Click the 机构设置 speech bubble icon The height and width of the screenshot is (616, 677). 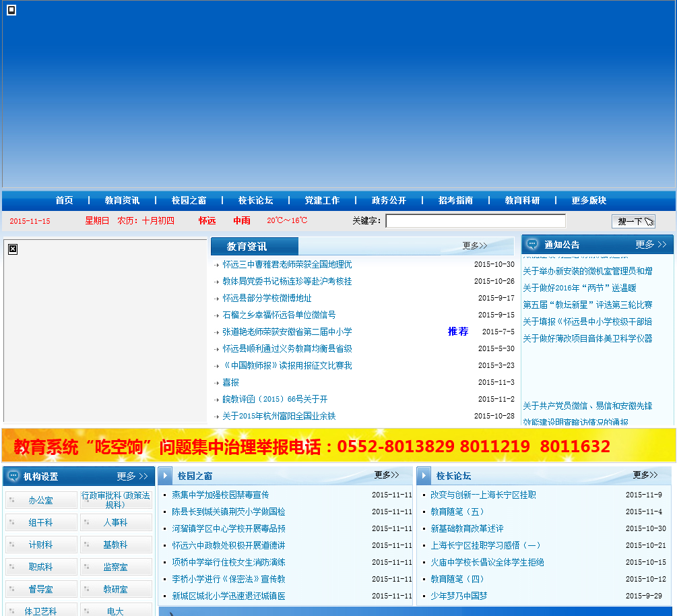click(13, 476)
